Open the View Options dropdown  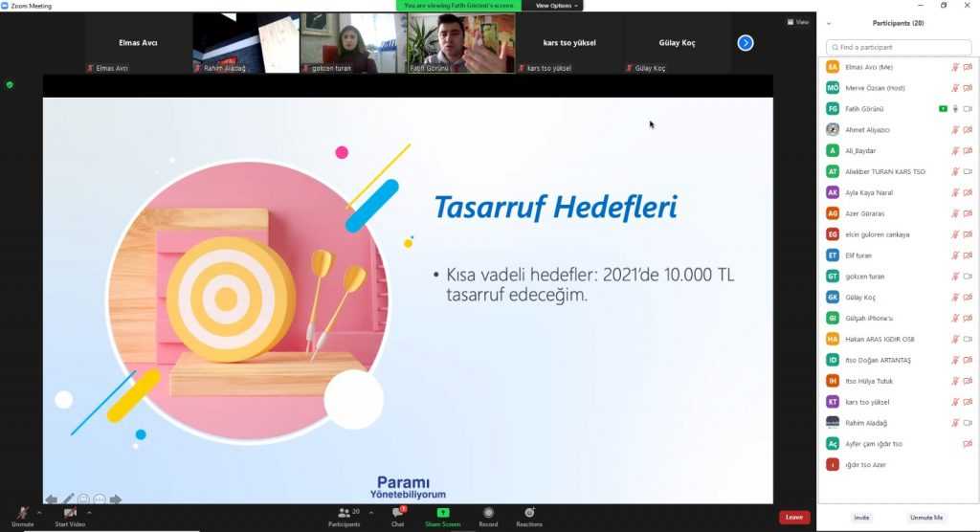click(556, 6)
